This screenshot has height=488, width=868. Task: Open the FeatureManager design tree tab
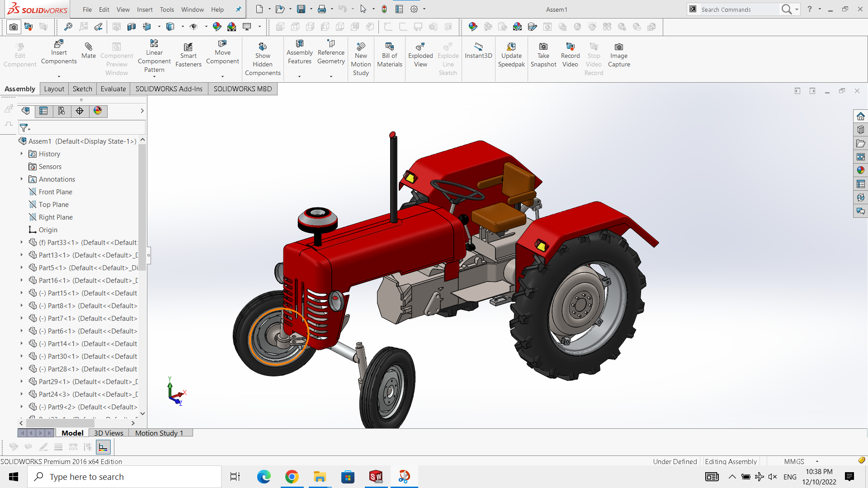click(26, 111)
